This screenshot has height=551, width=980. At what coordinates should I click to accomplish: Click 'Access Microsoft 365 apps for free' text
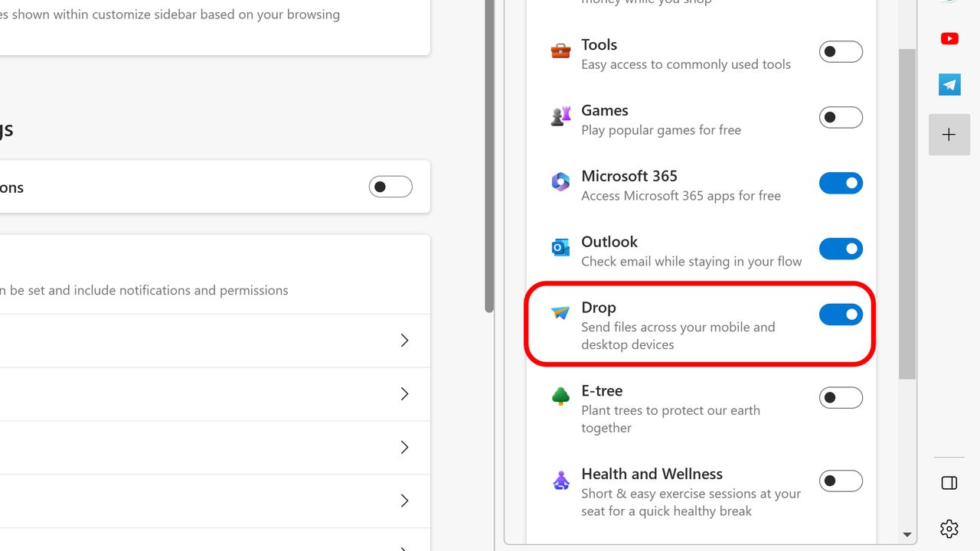coord(681,195)
